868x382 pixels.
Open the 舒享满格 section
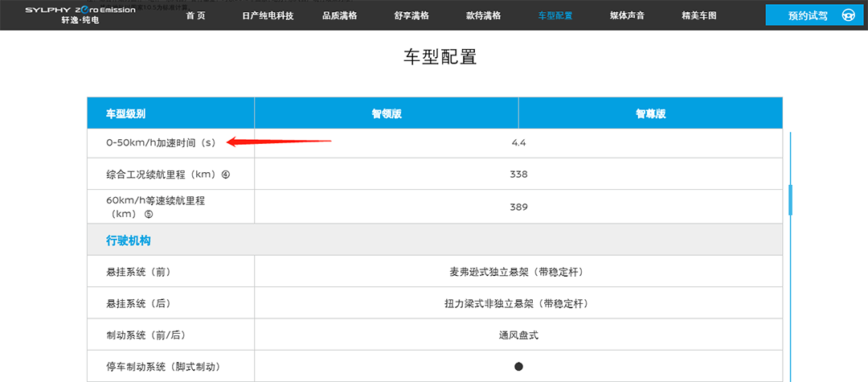tap(413, 15)
